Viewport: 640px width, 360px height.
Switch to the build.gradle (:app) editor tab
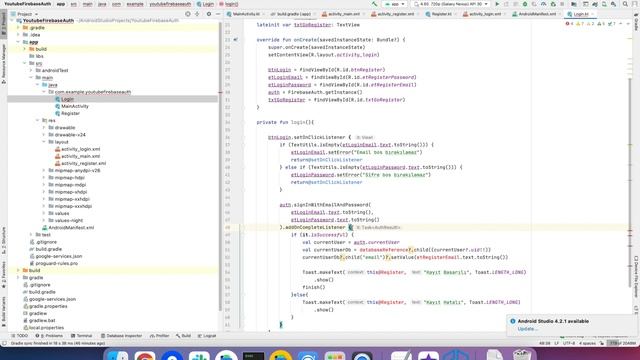pos(293,14)
